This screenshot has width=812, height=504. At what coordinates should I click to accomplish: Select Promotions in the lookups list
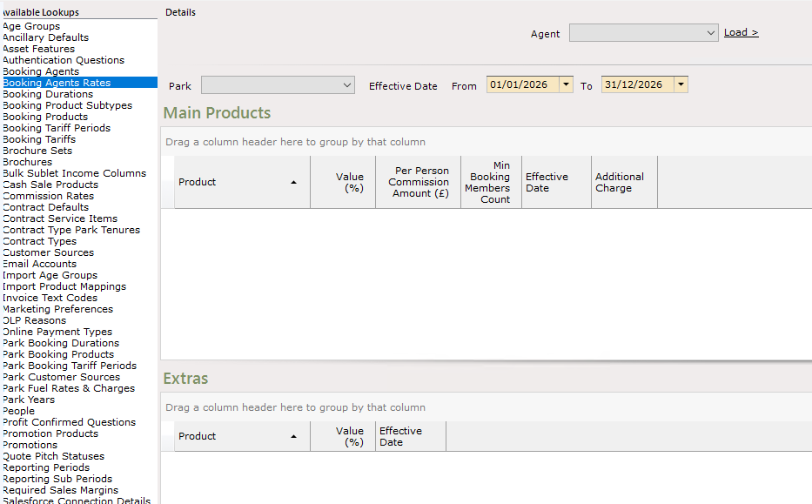click(x=30, y=445)
